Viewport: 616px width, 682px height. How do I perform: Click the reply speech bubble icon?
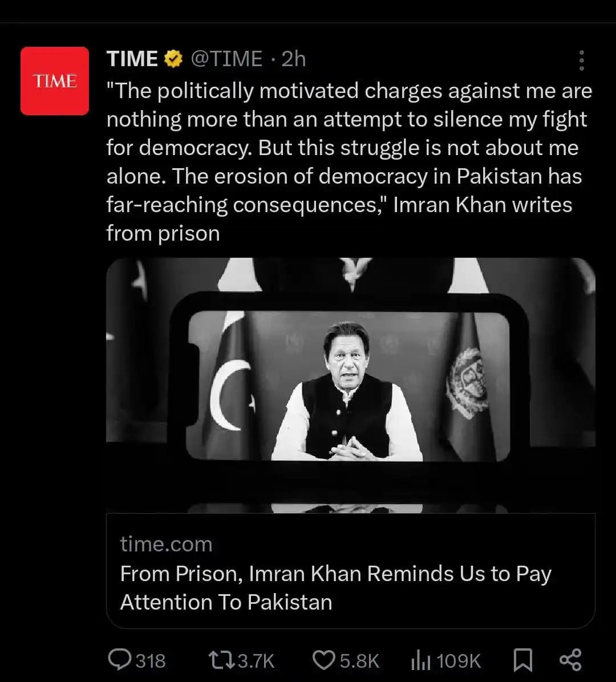pos(119,660)
